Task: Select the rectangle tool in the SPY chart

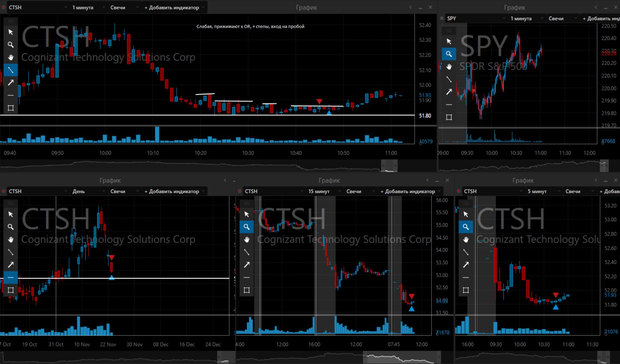Action: (449, 117)
